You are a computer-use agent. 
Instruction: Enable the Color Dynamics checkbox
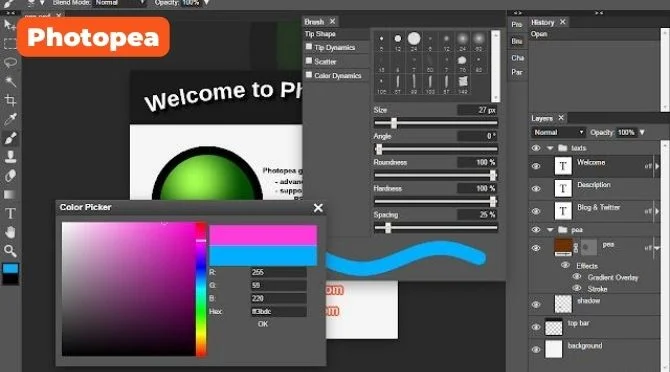pos(309,75)
